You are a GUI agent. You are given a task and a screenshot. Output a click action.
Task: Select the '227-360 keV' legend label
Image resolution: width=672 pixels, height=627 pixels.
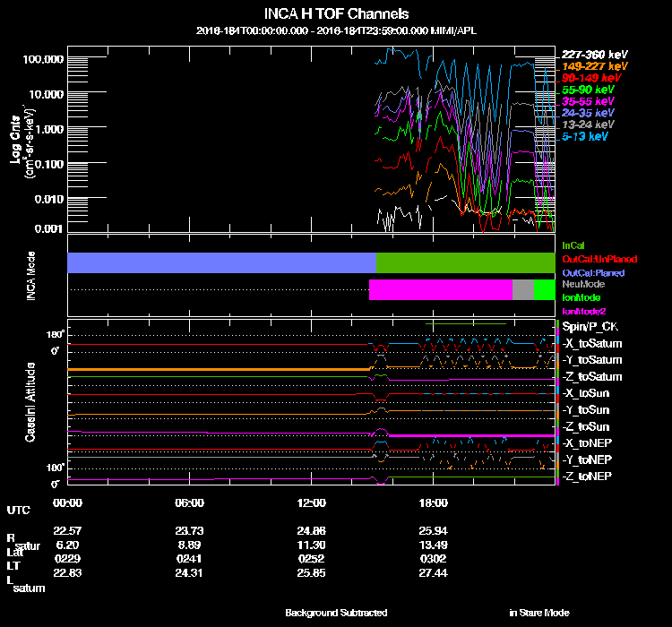594,55
